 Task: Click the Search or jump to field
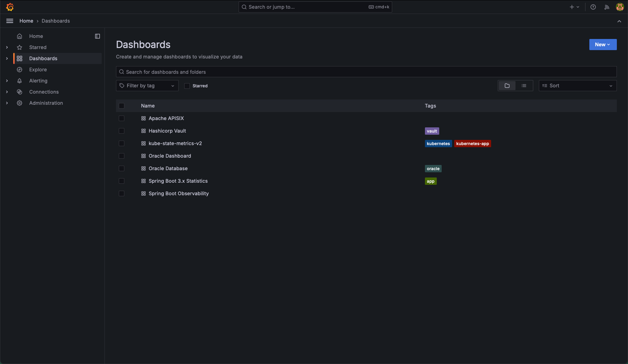coord(315,7)
